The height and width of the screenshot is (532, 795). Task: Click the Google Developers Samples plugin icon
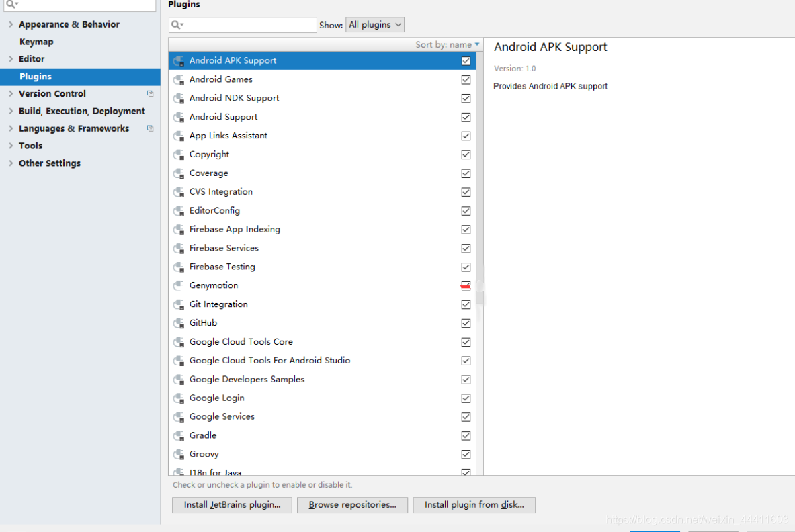point(179,380)
